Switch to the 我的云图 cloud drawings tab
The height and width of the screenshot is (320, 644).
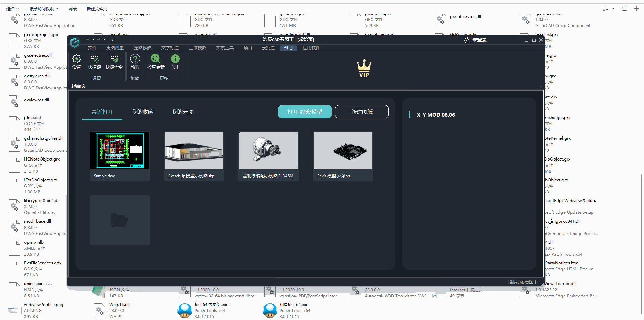click(x=183, y=112)
